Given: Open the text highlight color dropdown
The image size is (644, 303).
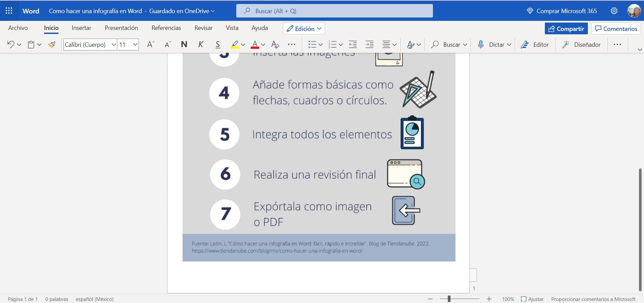Looking at the screenshot, I should pyautogui.click(x=243, y=45).
